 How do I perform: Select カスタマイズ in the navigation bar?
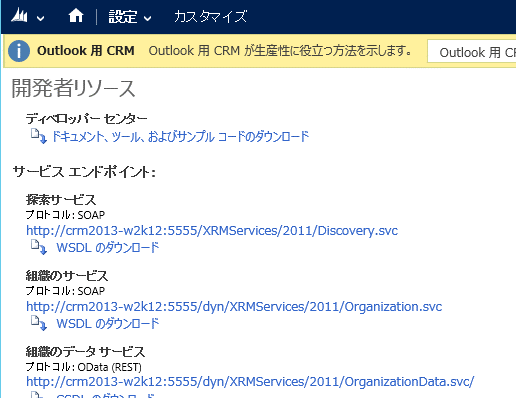click(x=210, y=16)
